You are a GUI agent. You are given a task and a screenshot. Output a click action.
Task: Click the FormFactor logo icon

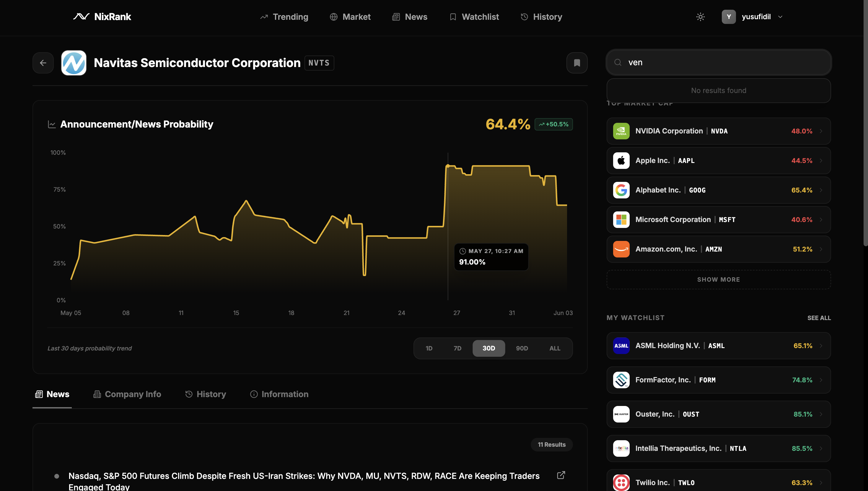coord(621,380)
